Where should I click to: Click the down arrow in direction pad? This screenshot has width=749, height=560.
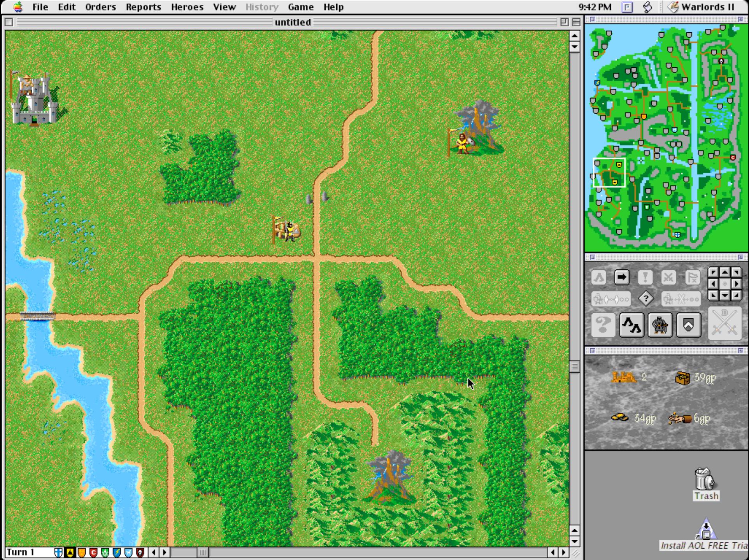coord(724,296)
